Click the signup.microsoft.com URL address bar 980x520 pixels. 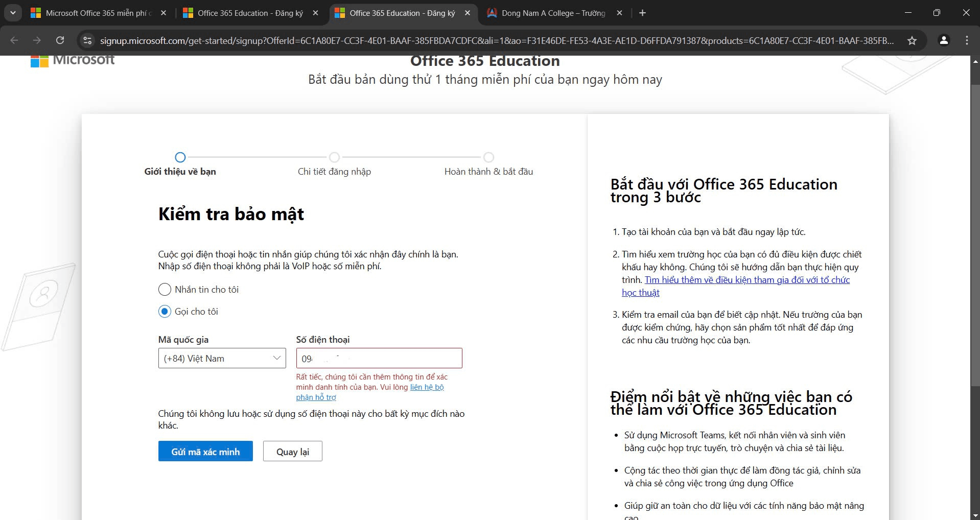point(497,41)
